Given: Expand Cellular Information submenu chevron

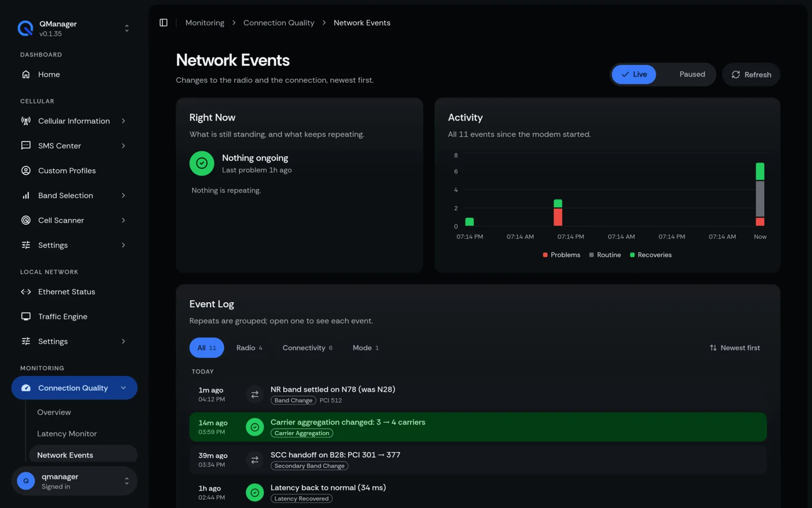Looking at the screenshot, I should click(x=123, y=121).
